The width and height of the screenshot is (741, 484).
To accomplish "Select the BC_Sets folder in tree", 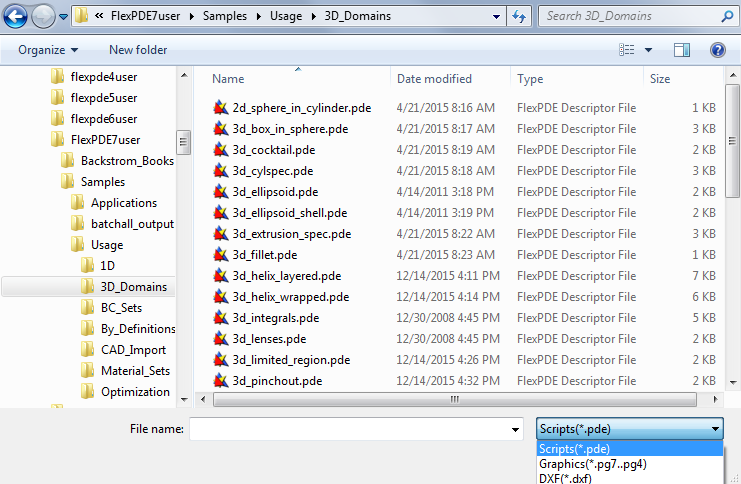I will pos(112,308).
